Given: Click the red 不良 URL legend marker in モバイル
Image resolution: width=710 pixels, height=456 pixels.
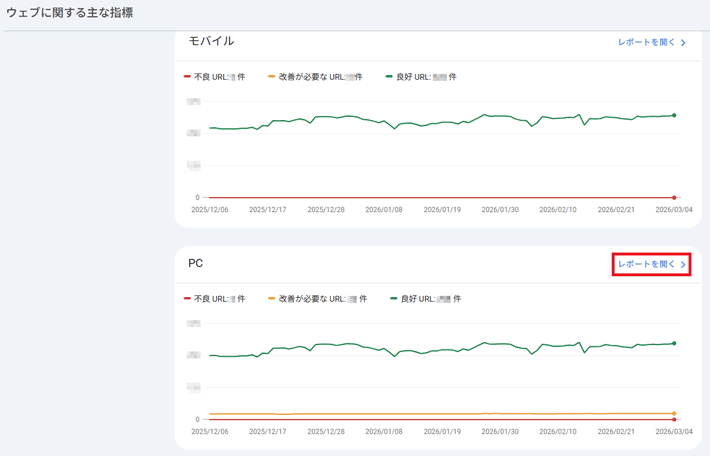Looking at the screenshot, I should coord(187,77).
